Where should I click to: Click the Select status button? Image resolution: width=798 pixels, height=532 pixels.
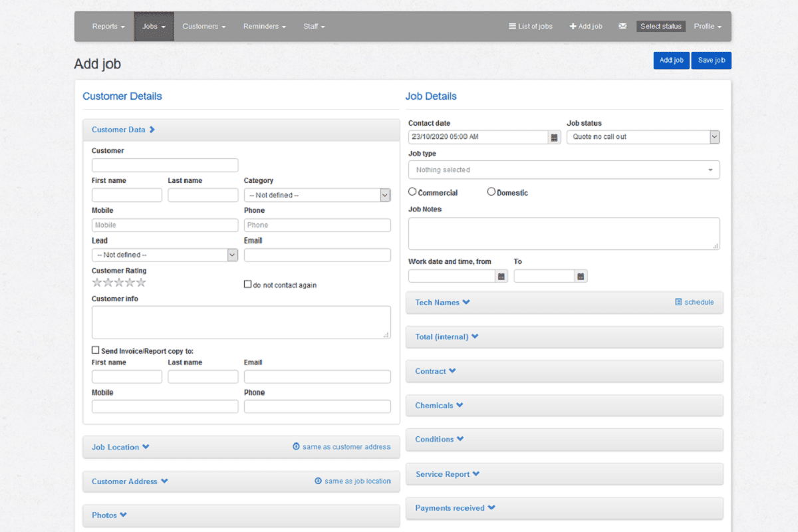point(661,27)
